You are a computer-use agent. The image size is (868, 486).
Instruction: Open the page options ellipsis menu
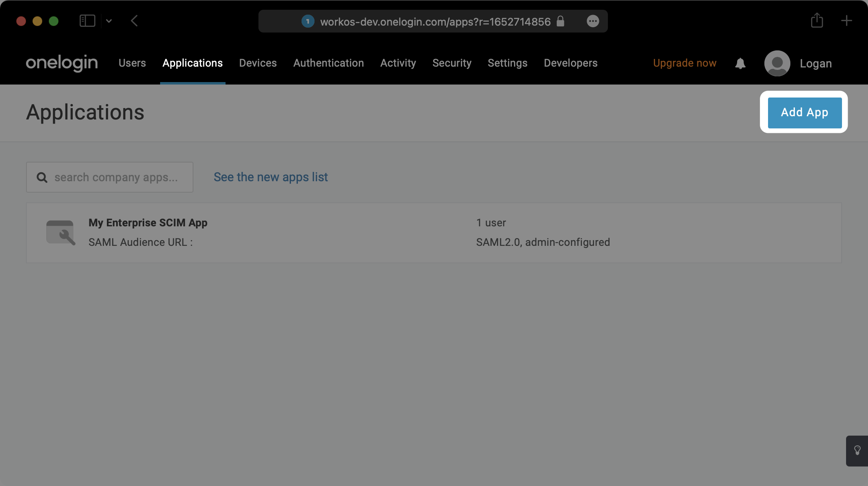pyautogui.click(x=593, y=21)
